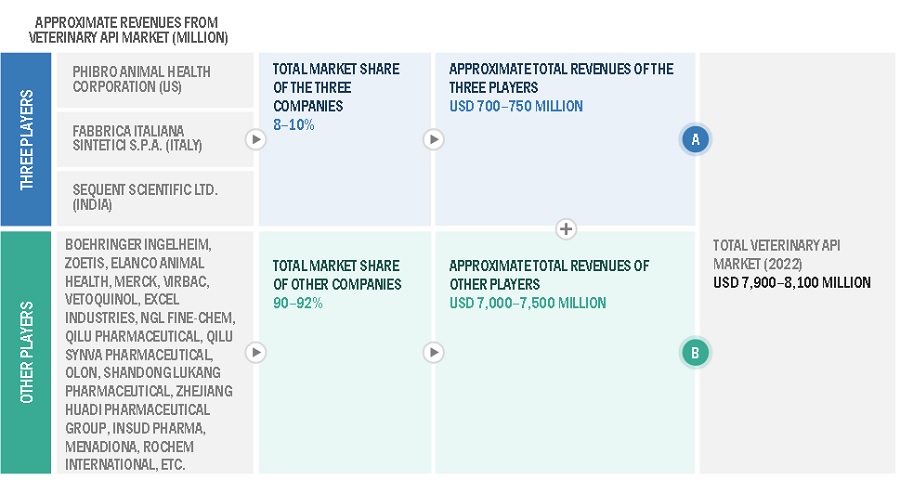Click the arrow circle beside the other players list
Viewport: 900px width, 480px height.
256,352
